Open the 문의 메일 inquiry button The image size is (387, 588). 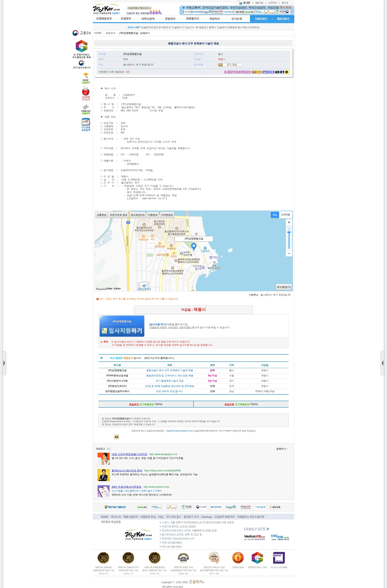point(230,65)
